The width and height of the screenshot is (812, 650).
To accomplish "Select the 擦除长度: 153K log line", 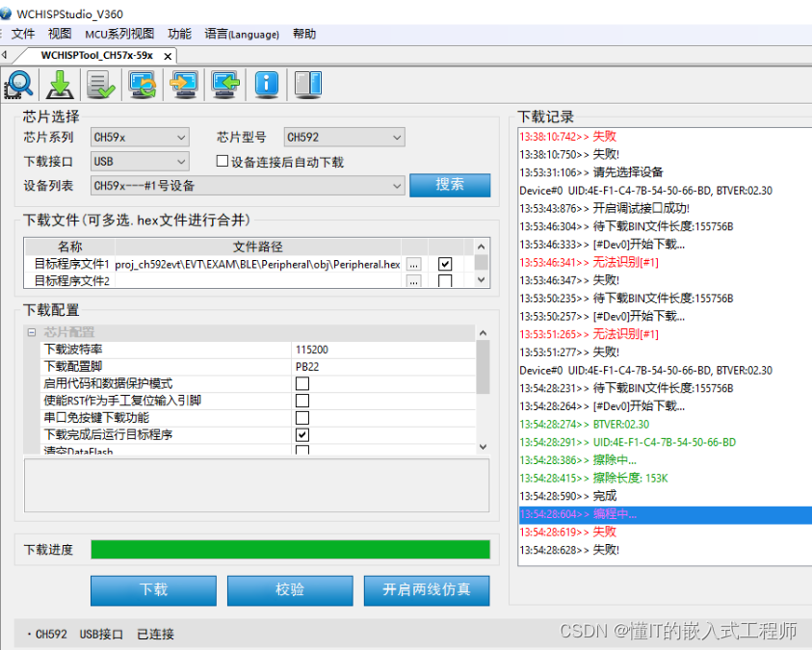I will [593, 478].
